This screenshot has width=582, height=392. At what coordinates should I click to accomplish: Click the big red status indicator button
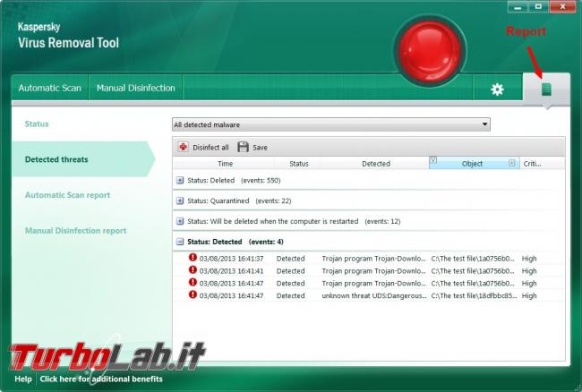click(x=430, y=51)
